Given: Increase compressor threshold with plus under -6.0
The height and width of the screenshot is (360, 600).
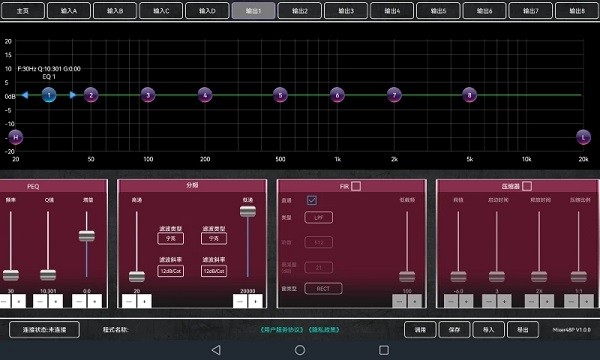Looking at the screenshot, I should [x=466, y=301].
